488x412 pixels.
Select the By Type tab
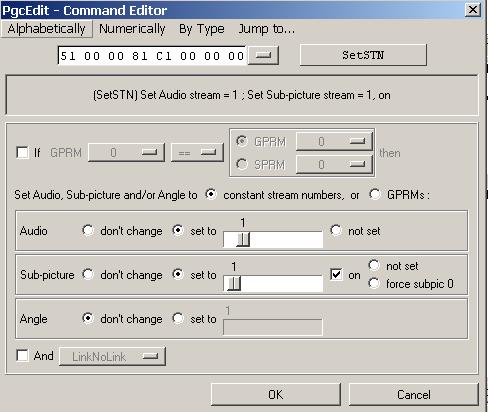(x=202, y=29)
